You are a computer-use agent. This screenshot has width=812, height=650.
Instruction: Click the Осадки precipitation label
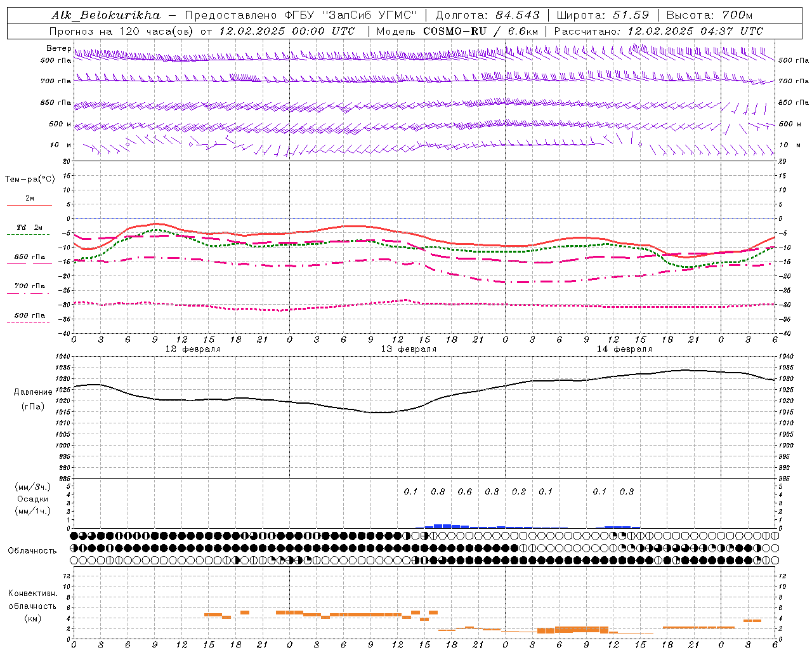[33, 499]
